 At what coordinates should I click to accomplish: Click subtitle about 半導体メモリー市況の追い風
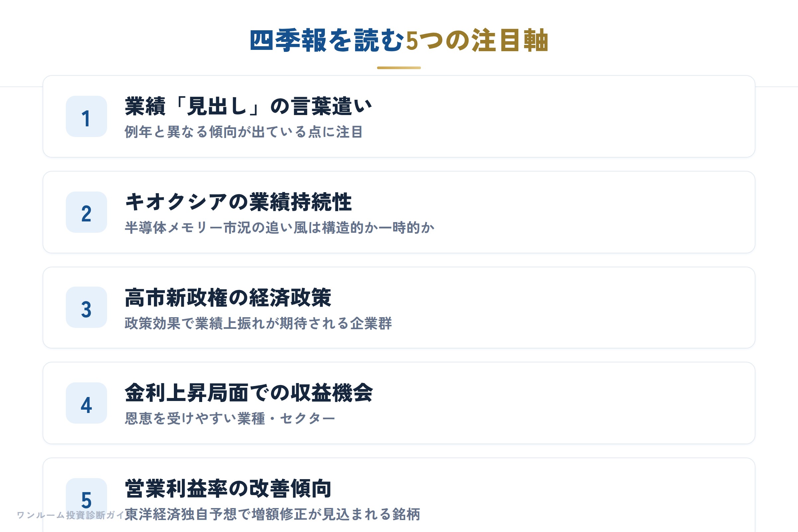point(280,227)
